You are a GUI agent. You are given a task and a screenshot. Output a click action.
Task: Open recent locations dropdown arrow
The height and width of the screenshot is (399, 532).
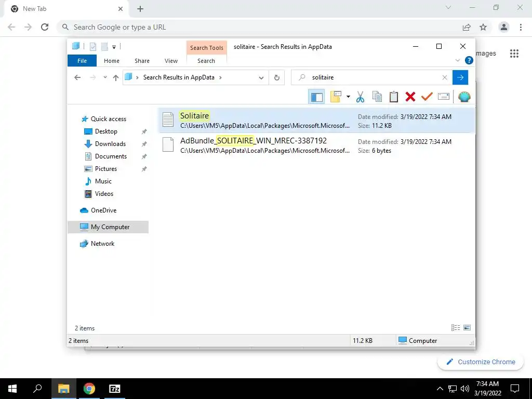[x=105, y=77]
